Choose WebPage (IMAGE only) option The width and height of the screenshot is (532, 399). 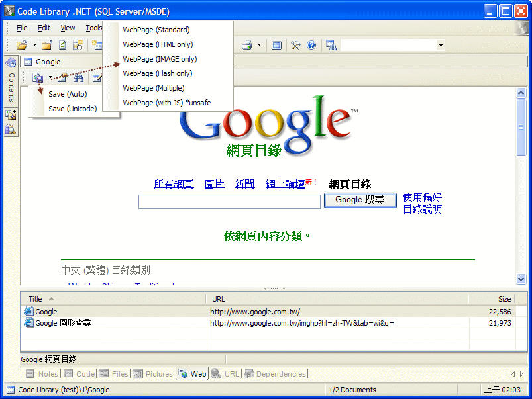click(168, 59)
